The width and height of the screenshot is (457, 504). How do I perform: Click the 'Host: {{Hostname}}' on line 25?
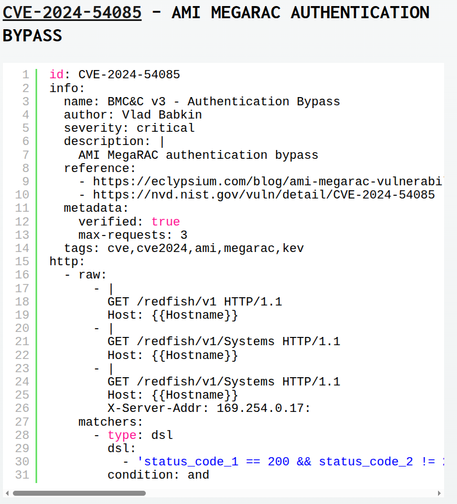[x=173, y=395]
